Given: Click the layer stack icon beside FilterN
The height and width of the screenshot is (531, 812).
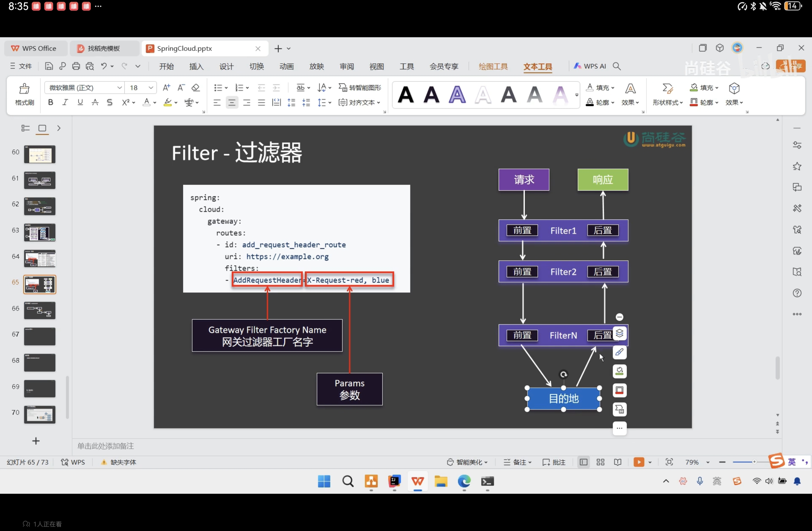Looking at the screenshot, I should [619, 333].
